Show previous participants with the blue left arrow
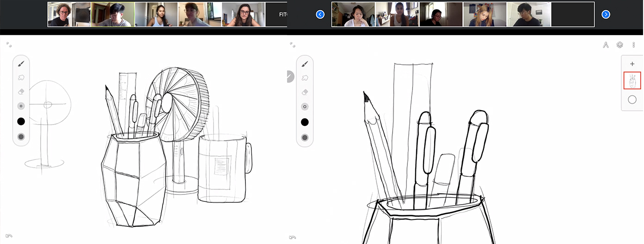The width and height of the screenshot is (644, 244). pyautogui.click(x=320, y=14)
